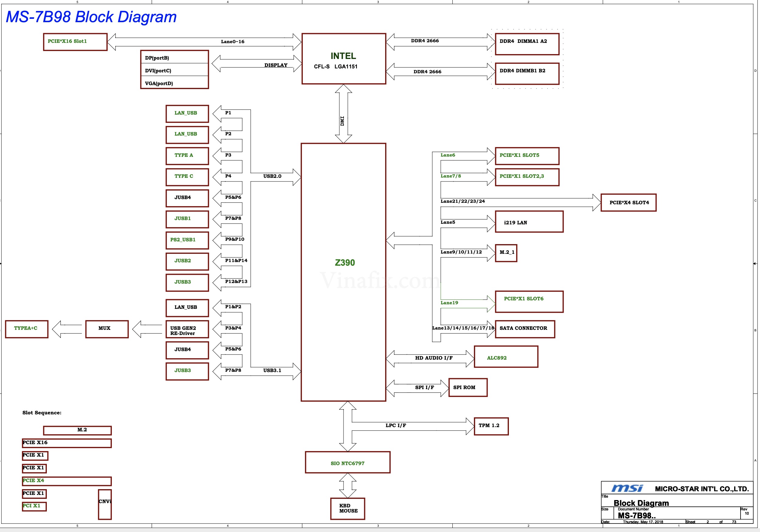This screenshot has width=760, height=532.
Task: Select the 'SPI ROM' block
Action: (x=468, y=387)
